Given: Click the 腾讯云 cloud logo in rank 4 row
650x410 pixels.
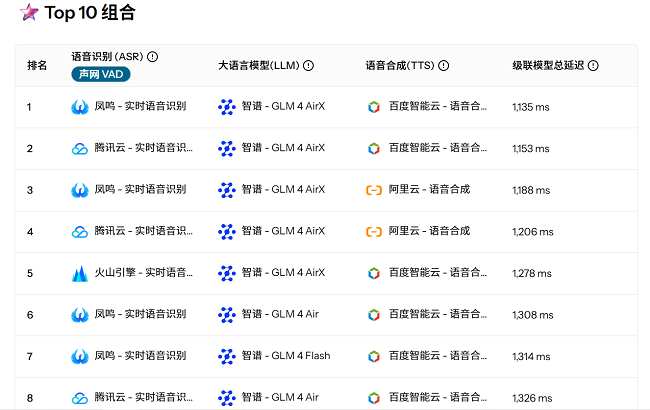Looking at the screenshot, I should tap(80, 231).
